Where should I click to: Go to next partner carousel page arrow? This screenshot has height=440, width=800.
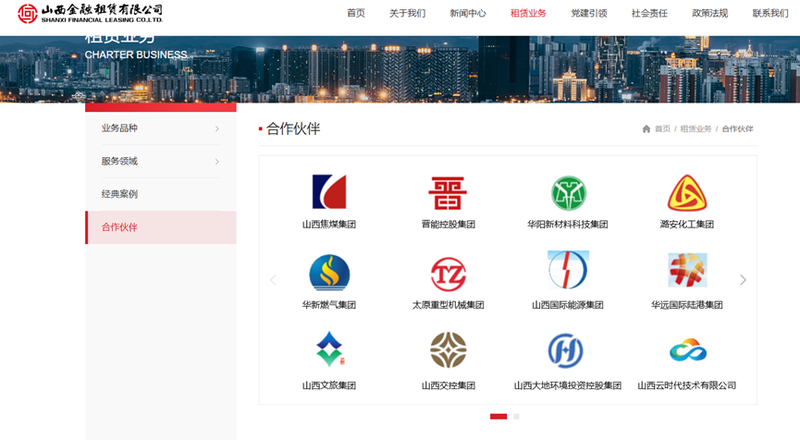(743, 280)
